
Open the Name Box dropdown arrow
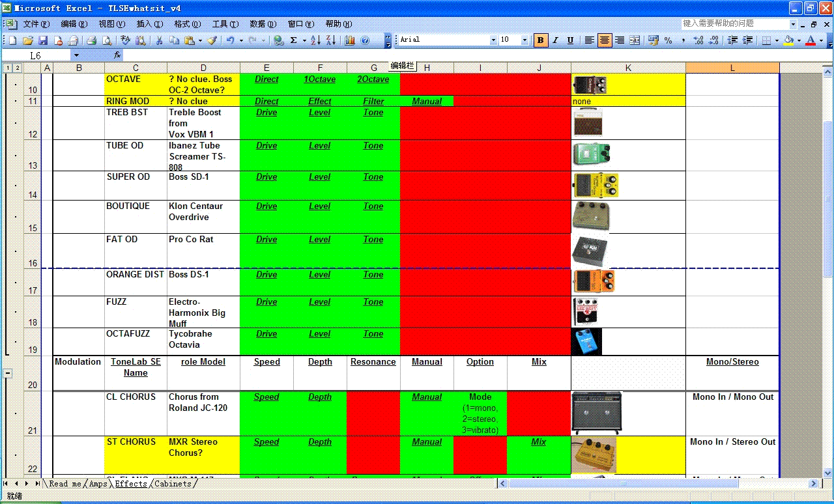tap(76, 55)
